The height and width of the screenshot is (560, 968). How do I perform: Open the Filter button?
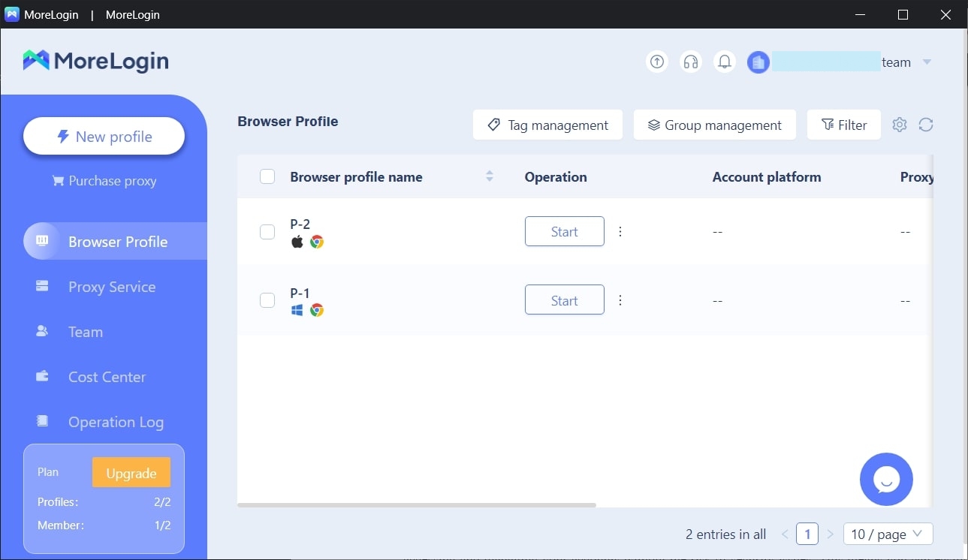click(843, 125)
